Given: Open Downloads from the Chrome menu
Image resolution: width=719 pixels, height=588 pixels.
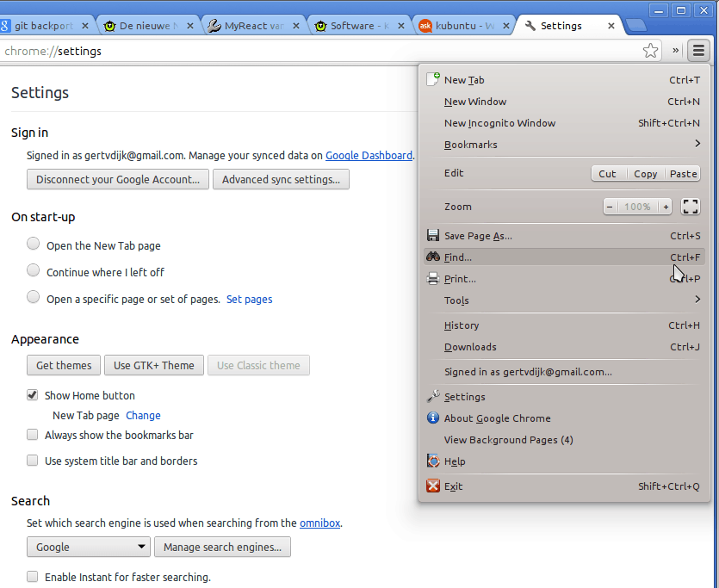Looking at the screenshot, I should [565, 347].
